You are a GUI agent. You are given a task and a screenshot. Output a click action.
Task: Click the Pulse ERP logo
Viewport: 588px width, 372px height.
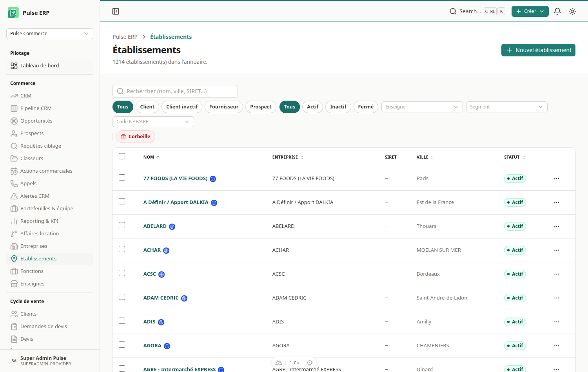click(x=13, y=13)
